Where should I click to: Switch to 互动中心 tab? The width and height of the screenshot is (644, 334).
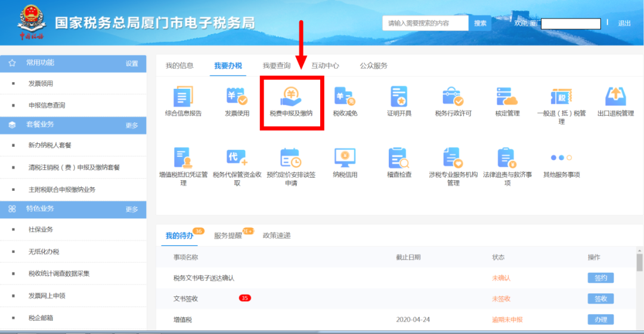pyautogui.click(x=325, y=66)
